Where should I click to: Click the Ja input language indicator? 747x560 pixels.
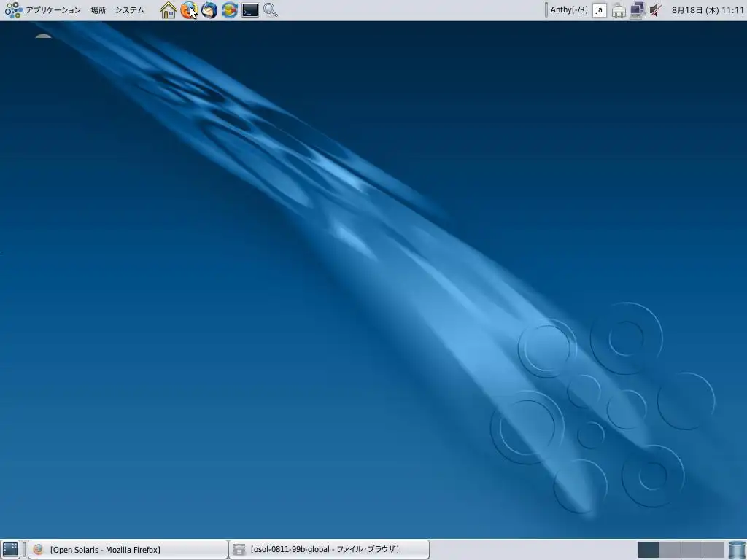[x=600, y=10]
